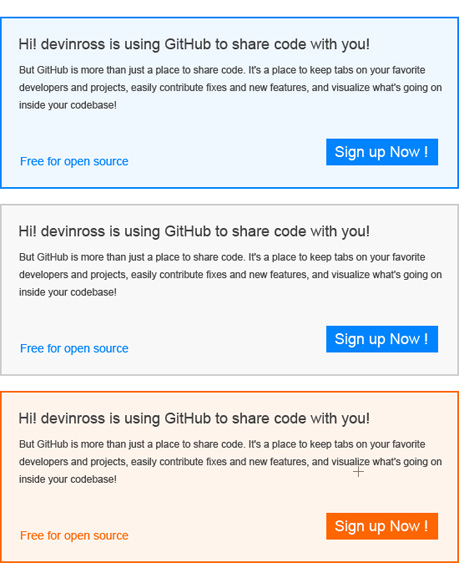Click the heading text in gray-bordered panel
The width and height of the screenshot is (459, 578).
pyautogui.click(x=194, y=231)
